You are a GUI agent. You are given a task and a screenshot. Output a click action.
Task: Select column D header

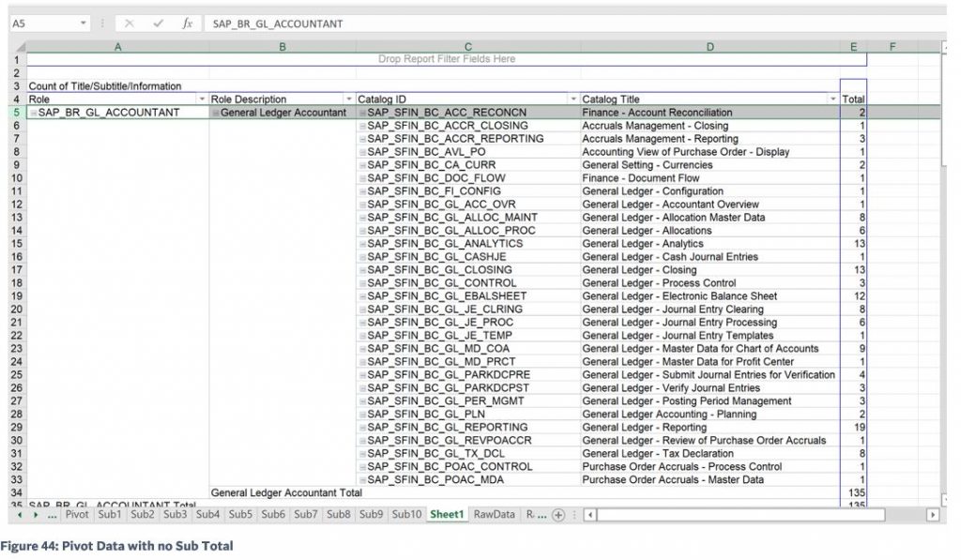(x=709, y=47)
